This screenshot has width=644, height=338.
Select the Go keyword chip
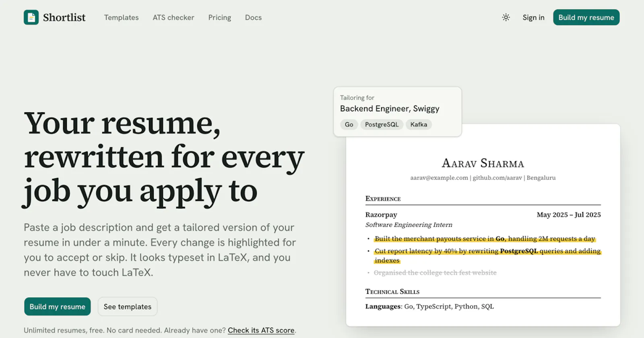(349, 125)
